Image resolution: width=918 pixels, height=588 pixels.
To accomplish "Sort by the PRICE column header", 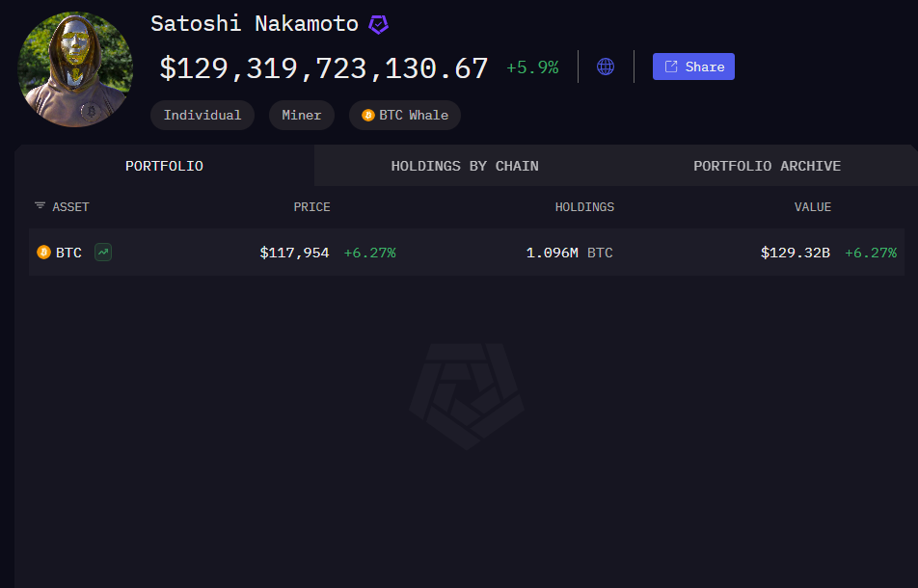I will point(311,207).
